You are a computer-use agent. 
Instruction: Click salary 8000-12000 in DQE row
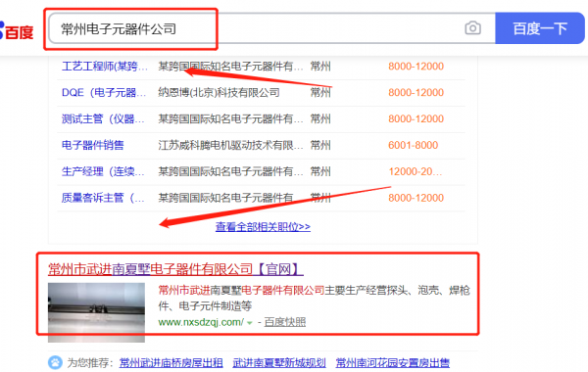[416, 93]
